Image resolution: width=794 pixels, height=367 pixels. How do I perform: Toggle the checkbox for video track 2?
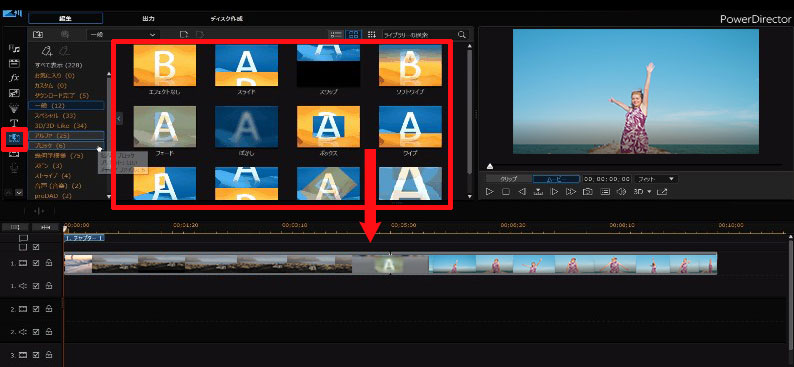(36, 309)
